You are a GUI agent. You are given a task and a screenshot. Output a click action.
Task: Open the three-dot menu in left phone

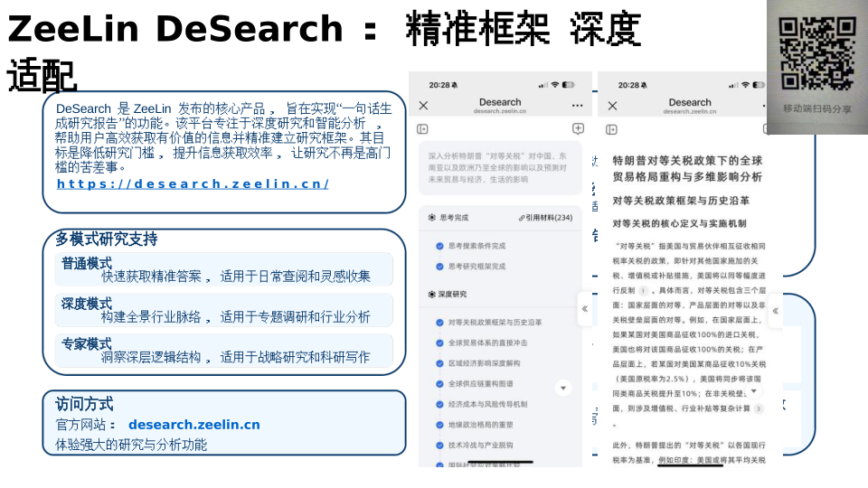point(578,105)
